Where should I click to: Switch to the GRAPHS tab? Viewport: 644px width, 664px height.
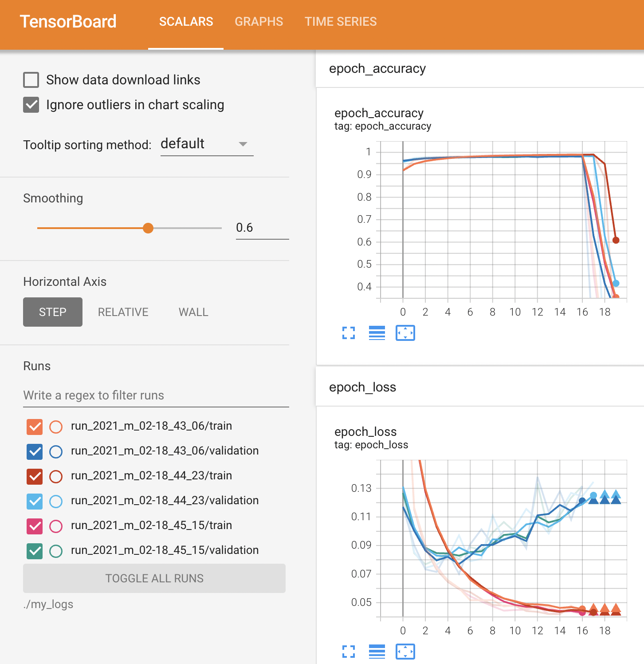[x=259, y=22]
